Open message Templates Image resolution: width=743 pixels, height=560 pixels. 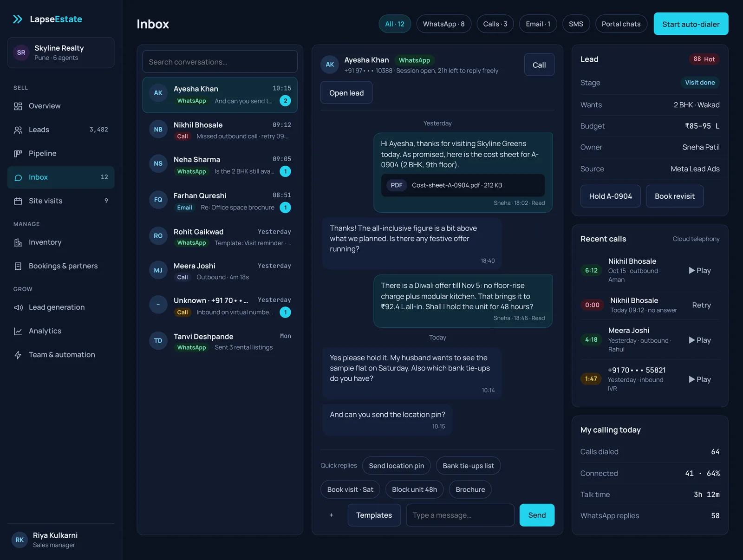374,515
